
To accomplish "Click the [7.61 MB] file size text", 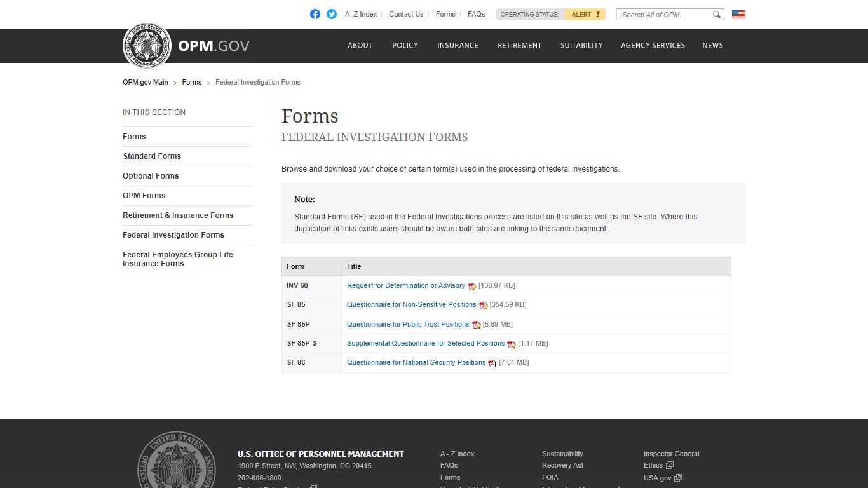I will [513, 363].
